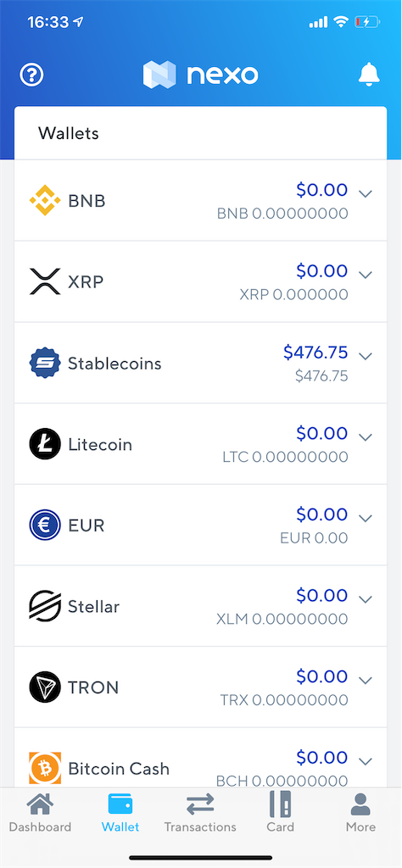Select the Stablecoins badge icon

click(x=45, y=363)
